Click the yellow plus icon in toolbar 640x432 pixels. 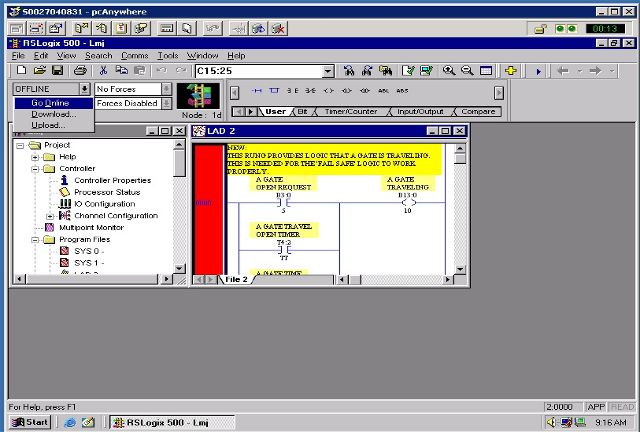coord(511,71)
